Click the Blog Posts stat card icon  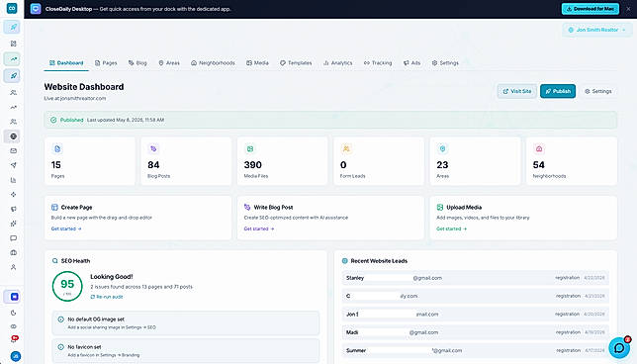[153, 149]
